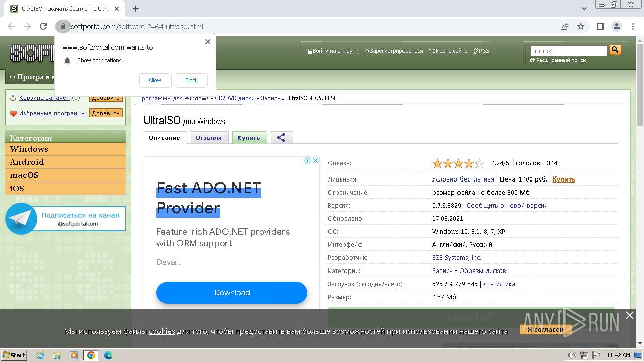Click Добавить next to Избранные программы
This screenshot has width=644, height=362.
click(106, 113)
